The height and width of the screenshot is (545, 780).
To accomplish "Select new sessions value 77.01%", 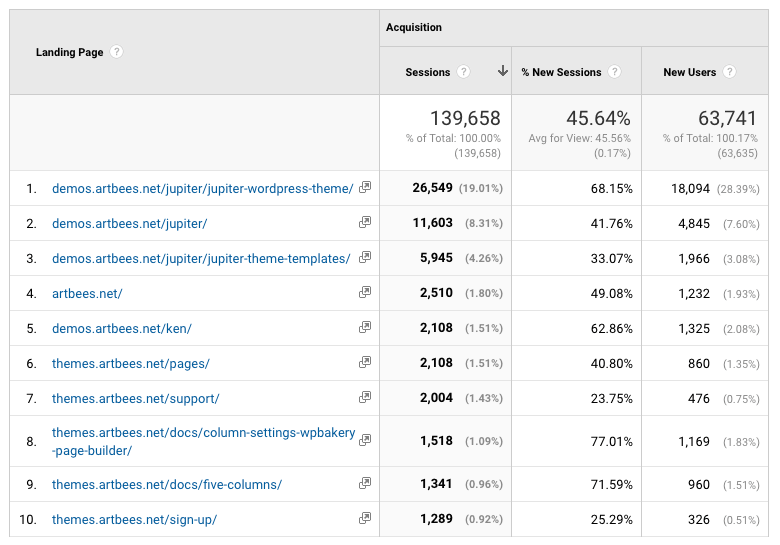I will pyautogui.click(x=611, y=442).
